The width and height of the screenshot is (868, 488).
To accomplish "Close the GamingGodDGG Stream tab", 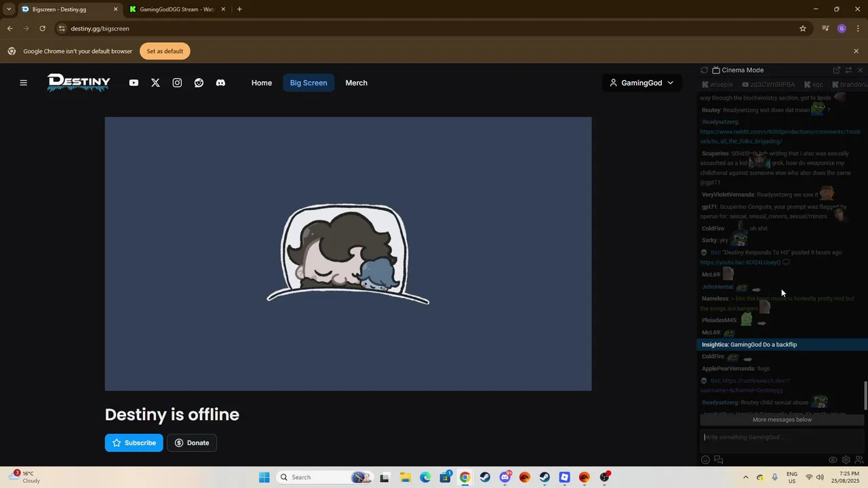I will pyautogui.click(x=223, y=9).
